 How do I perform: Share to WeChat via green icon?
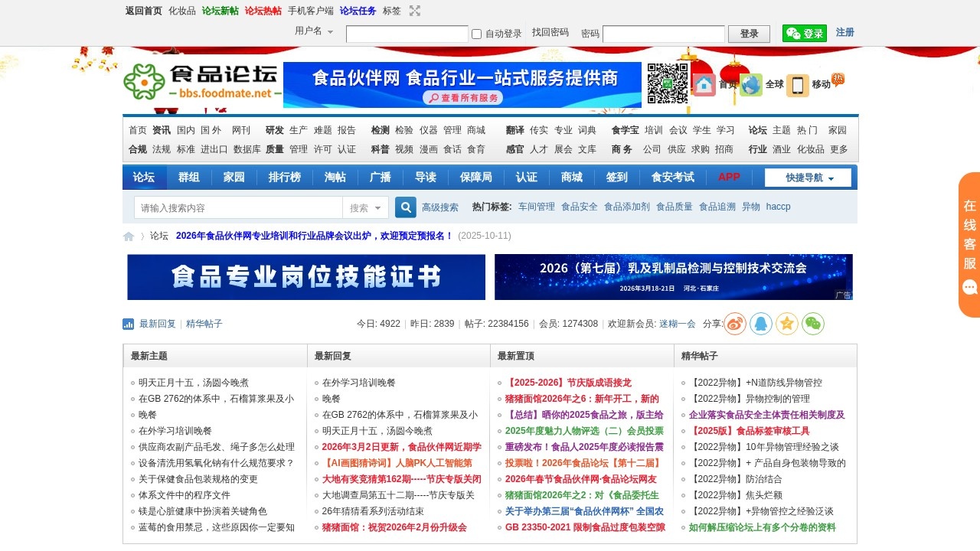pyautogui.click(x=813, y=324)
